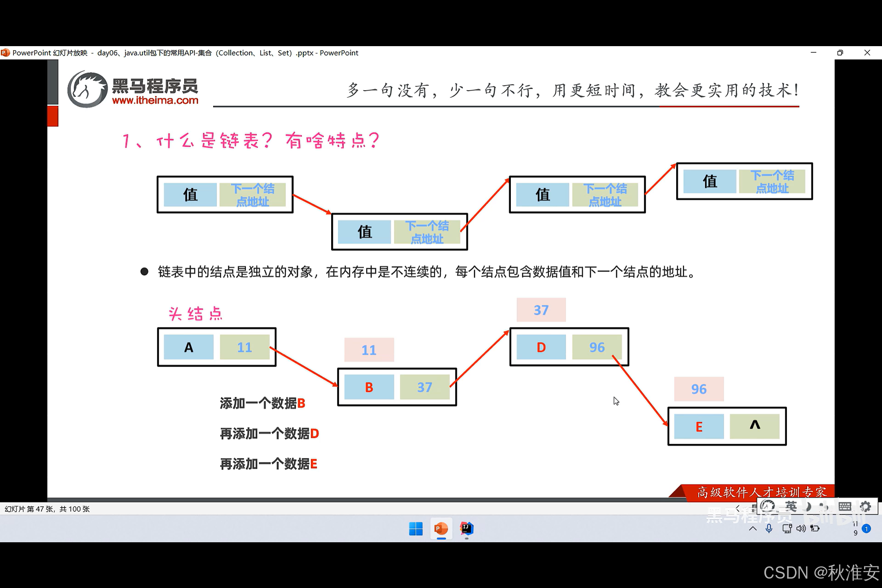Go to previous slide arrow

[x=737, y=508]
